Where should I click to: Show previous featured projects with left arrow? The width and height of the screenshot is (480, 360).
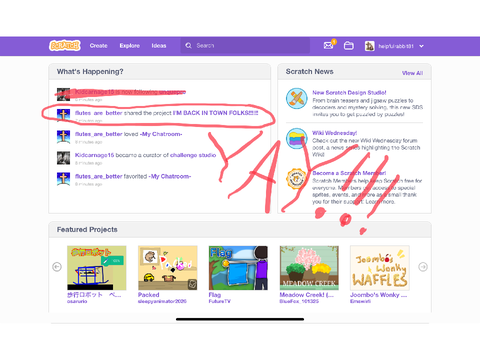(57, 267)
